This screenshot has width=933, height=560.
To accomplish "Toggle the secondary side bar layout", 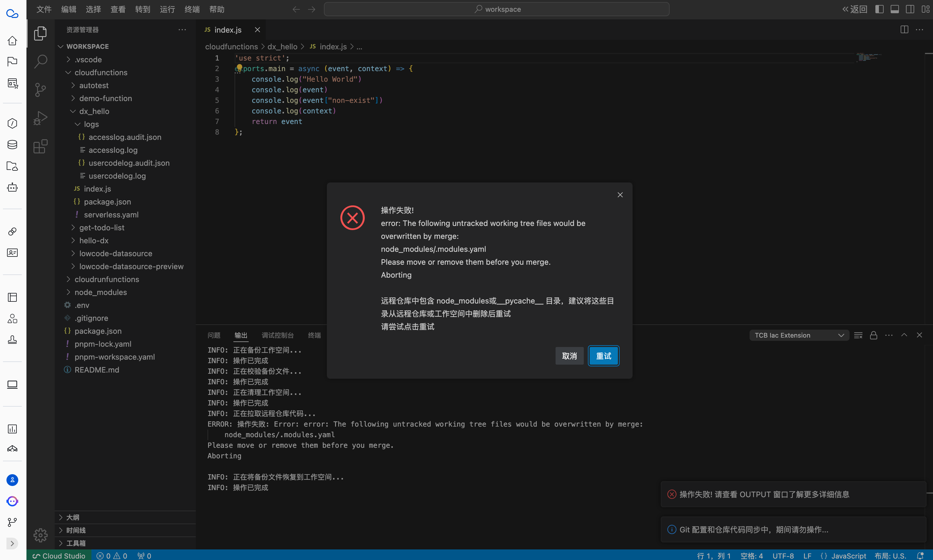I will [910, 9].
